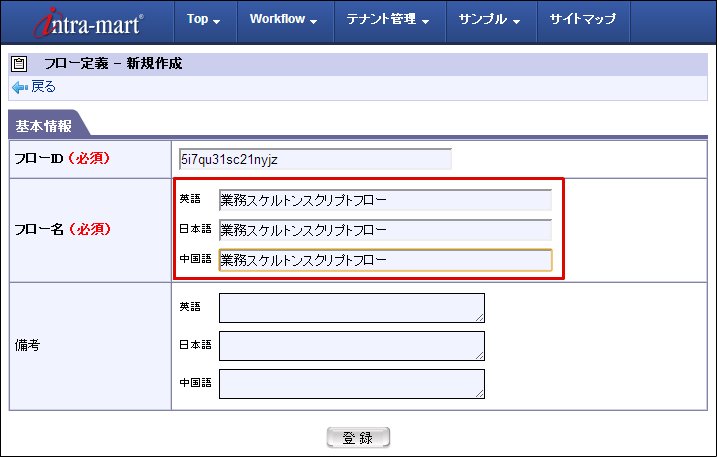The height and width of the screenshot is (457, 717).
Task: Focus the 中国語 flow name field
Action: click(x=385, y=260)
